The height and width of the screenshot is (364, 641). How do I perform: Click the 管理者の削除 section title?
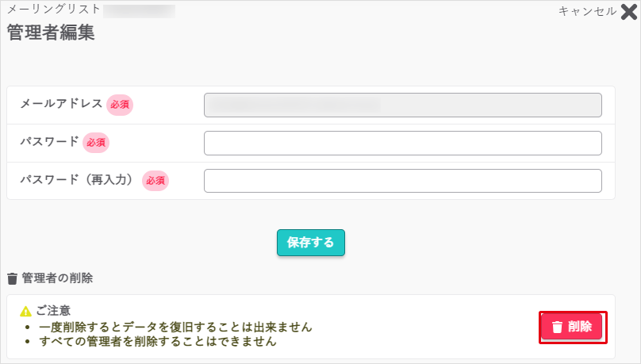[57, 278]
